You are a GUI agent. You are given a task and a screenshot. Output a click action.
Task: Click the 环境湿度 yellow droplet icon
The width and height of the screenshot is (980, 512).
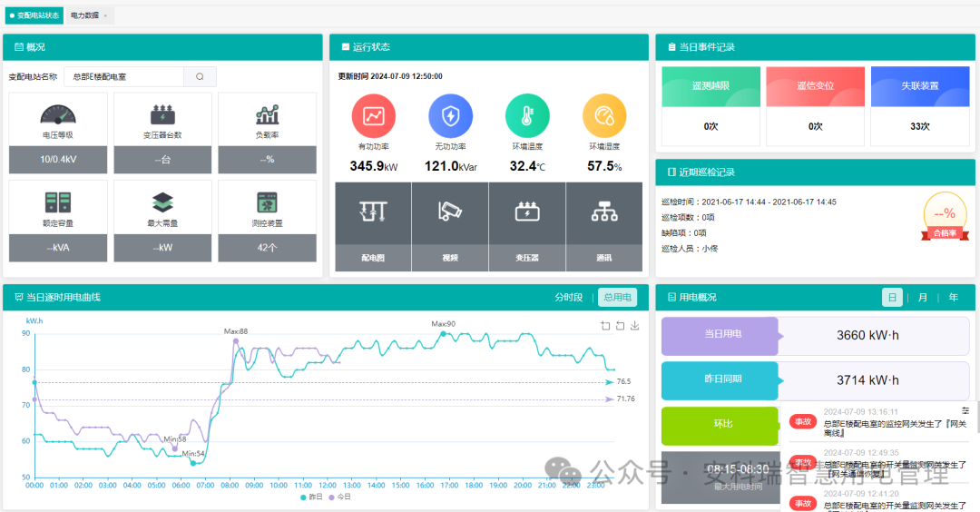[604, 115]
